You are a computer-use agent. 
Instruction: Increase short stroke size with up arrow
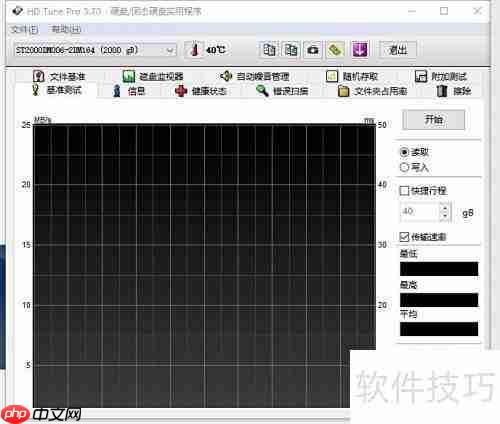pos(445,207)
